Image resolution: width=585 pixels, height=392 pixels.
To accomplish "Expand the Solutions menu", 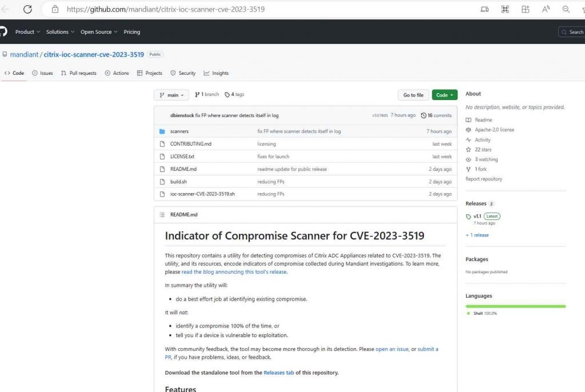I will coord(60,32).
